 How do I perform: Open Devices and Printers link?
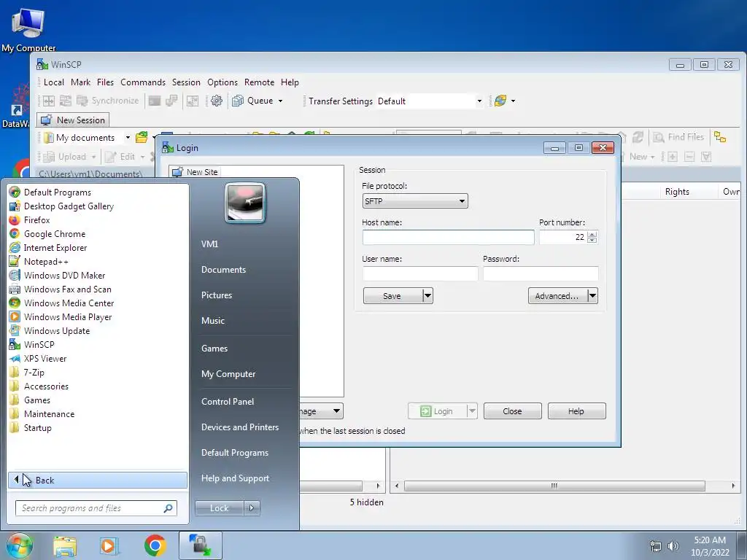point(240,427)
